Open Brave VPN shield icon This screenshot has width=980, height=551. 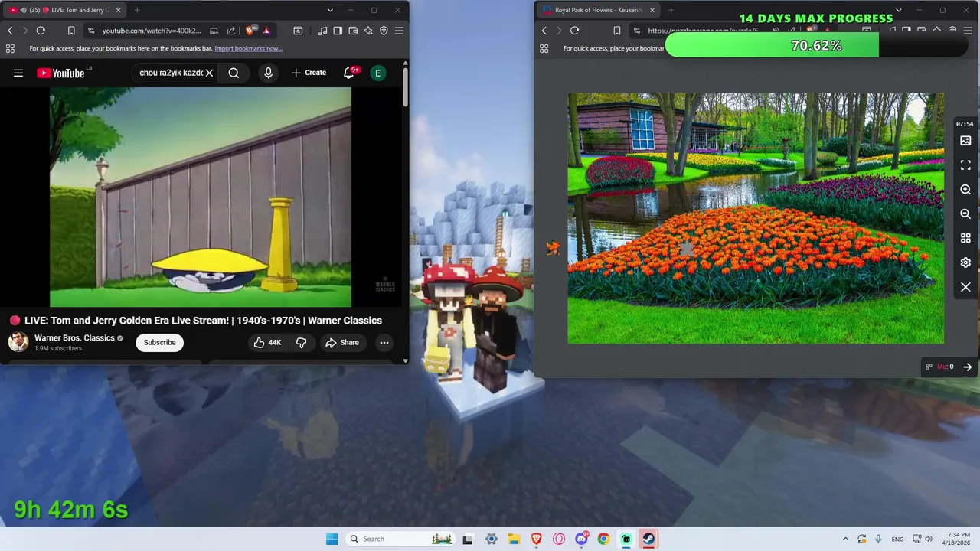pyautogui.click(x=384, y=31)
